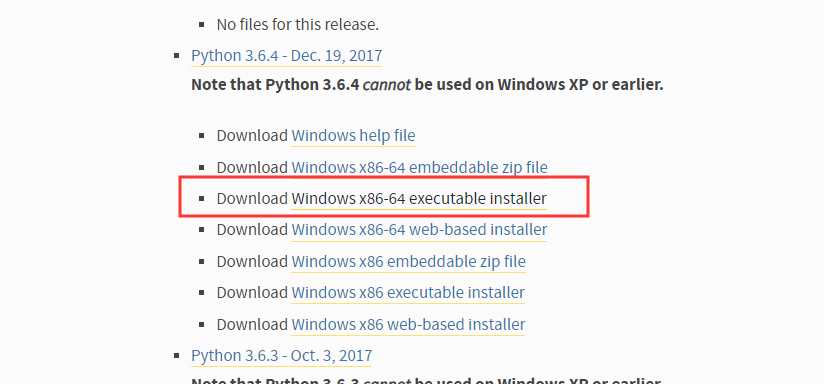This screenshot has width=824, height=384.
Task: Open the Python 3.6.4 - Dec. 19, 2017 release link
Action: click(286, 56)
